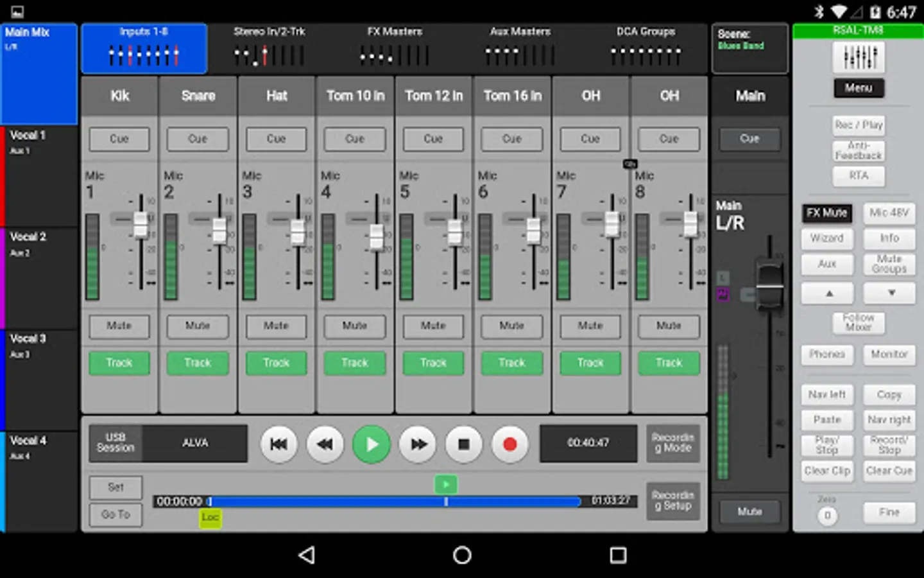
Task: Mute the Kik channel
Action: point(119,326)
